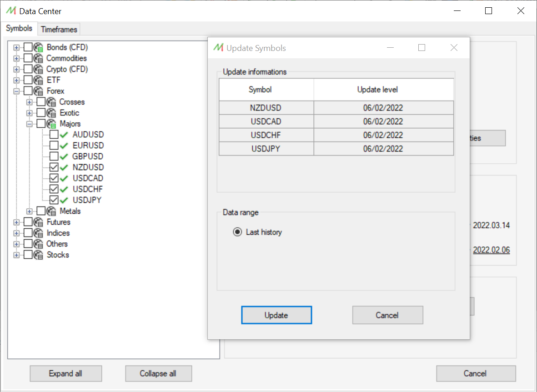The height and width of the screenshot is (392, 537).
Task: Expand the Futures tree node
Action: (x=16, y=222)
